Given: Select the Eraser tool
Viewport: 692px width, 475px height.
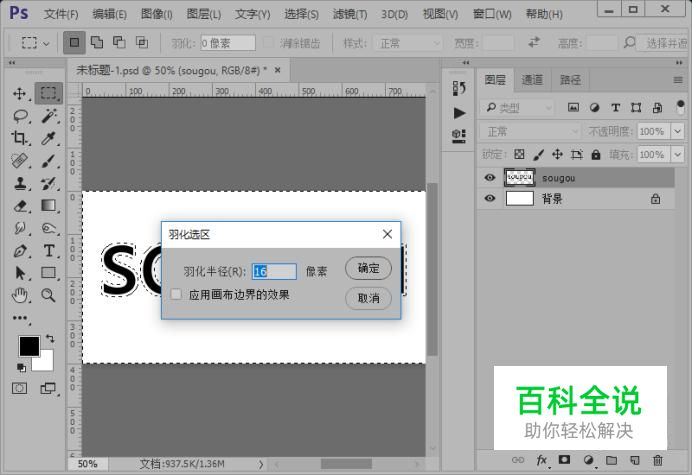Looking at the screenshot, I should [x=20, y=206].
